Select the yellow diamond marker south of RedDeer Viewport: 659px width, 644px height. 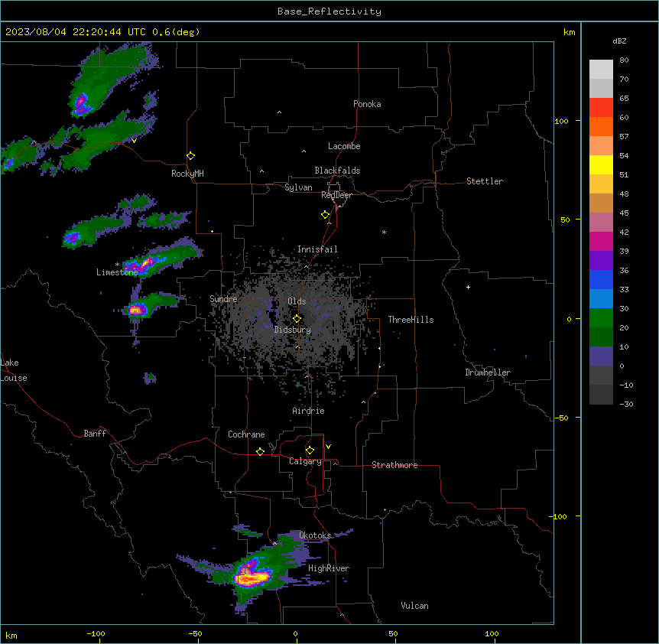coord(325,215)
